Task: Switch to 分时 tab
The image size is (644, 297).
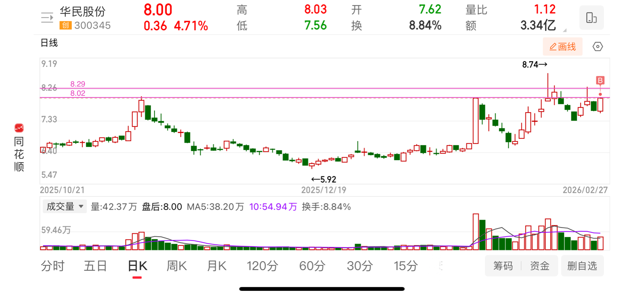Action: (53, 266)
